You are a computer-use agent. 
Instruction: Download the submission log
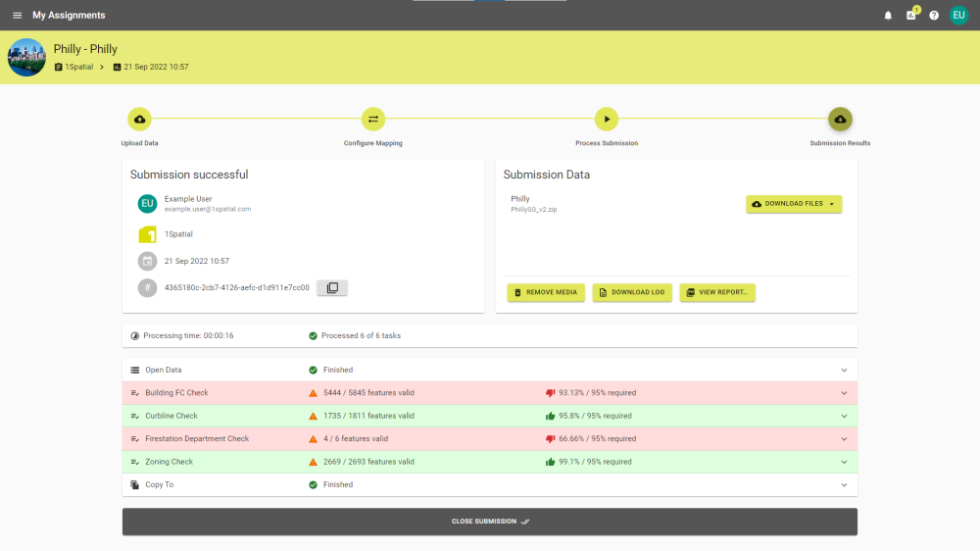[x=632, y=292]
